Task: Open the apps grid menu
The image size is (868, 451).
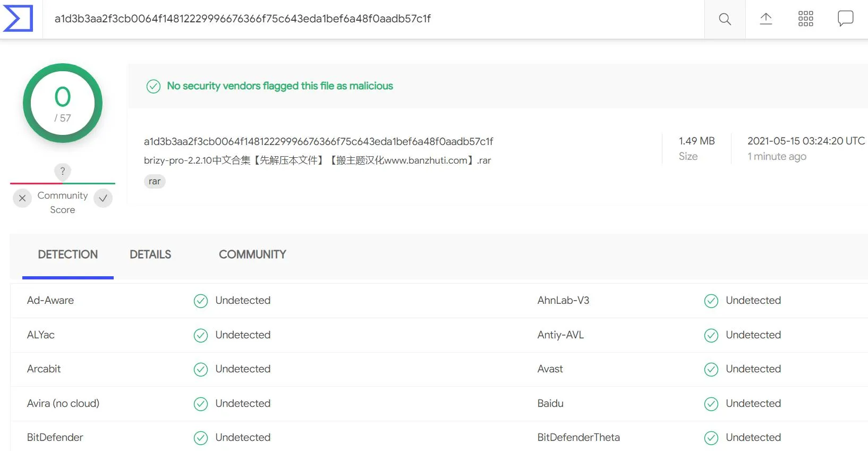Action: pos(805,19)
